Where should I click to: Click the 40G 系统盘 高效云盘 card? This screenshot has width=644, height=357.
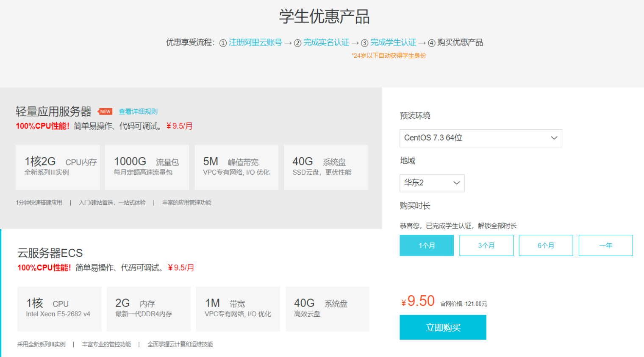(x=328, y=309)
